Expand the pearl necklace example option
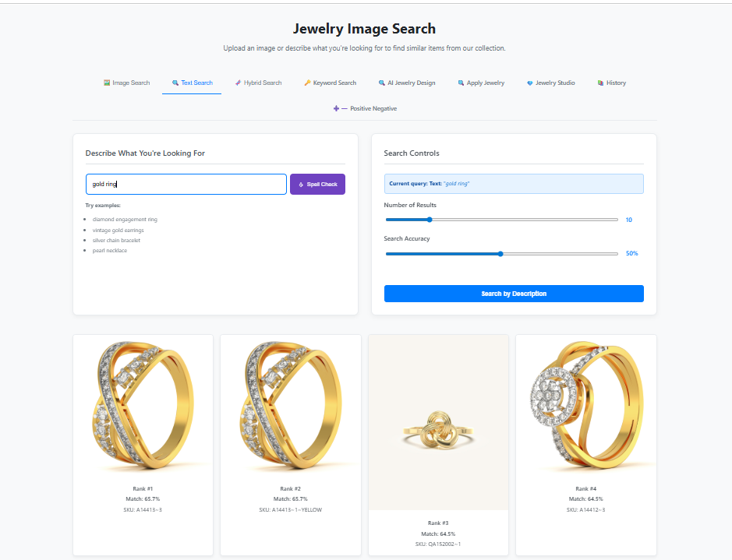732x560 pixels. [111, 252]
